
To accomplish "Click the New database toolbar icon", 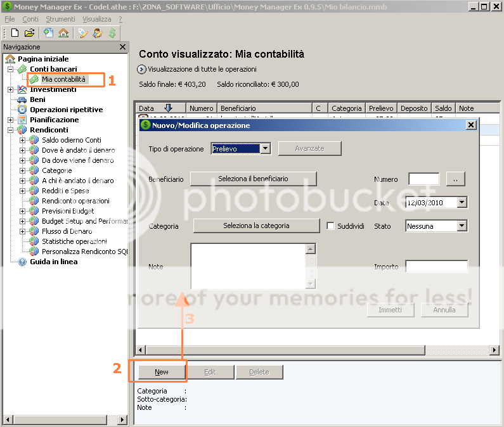I will click(15, 33).
